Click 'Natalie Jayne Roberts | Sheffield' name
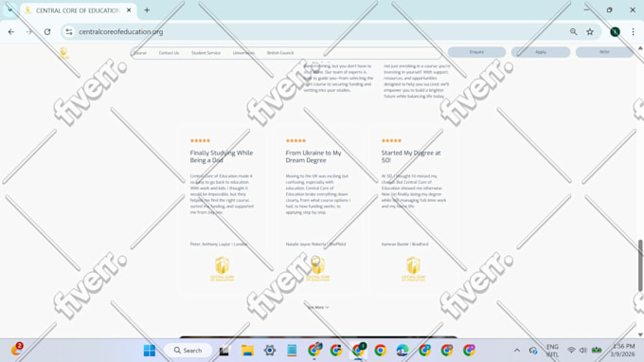Viewport: 644px width, 362px height. [x=315, y=244]
